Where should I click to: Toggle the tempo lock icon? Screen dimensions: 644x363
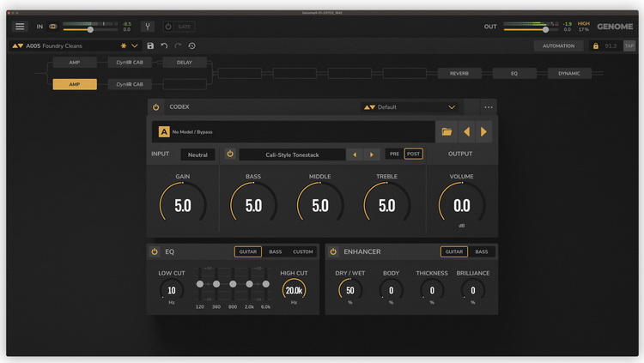click(596, 46)
